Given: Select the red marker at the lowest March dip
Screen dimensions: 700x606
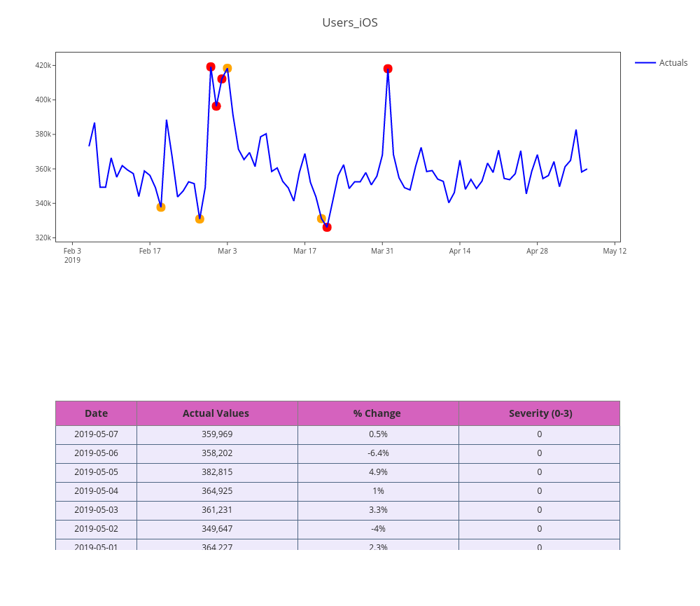Looking at the screenshot, I should (327, 227).
